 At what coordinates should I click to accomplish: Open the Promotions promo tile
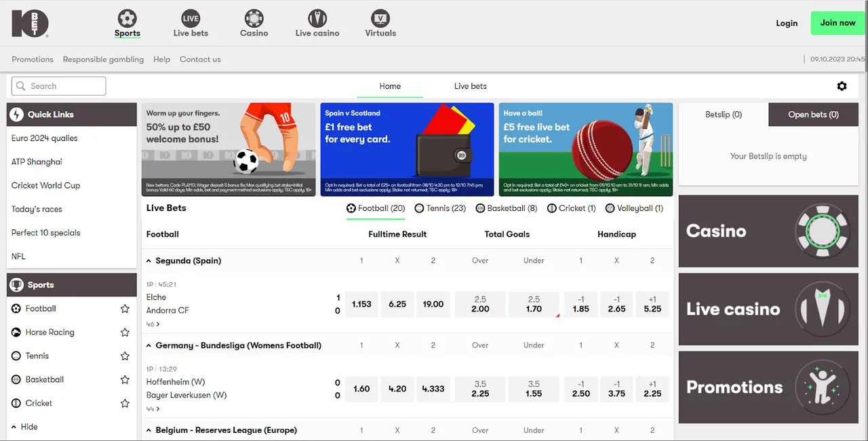coord(768,387)
